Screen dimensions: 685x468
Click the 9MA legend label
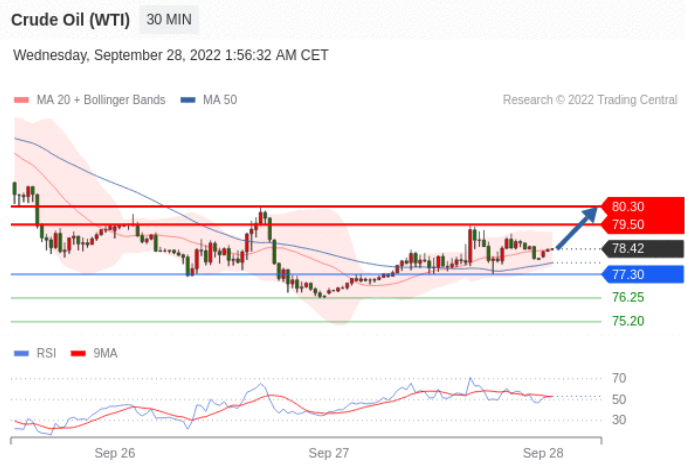[x=105, y=354]
